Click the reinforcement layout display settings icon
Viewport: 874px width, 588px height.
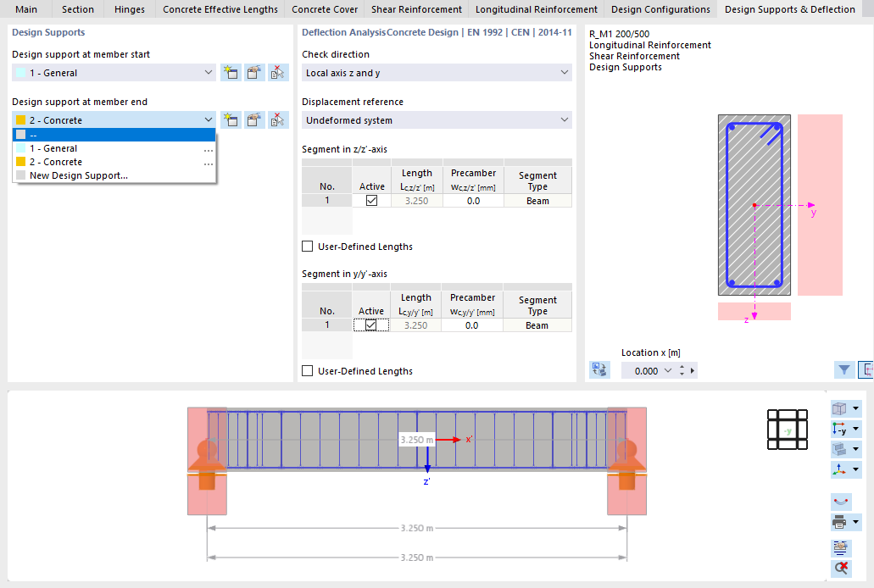click(x=841, y=548)
